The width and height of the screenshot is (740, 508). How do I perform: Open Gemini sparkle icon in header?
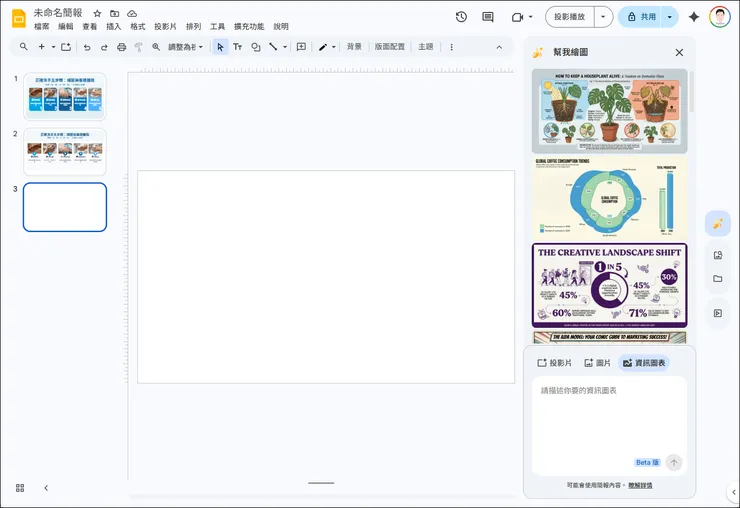click(x=693, y=17)
